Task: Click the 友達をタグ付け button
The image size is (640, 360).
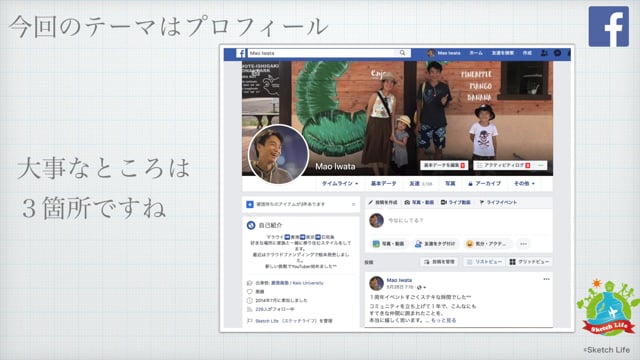Action: [x=435, y=244]
